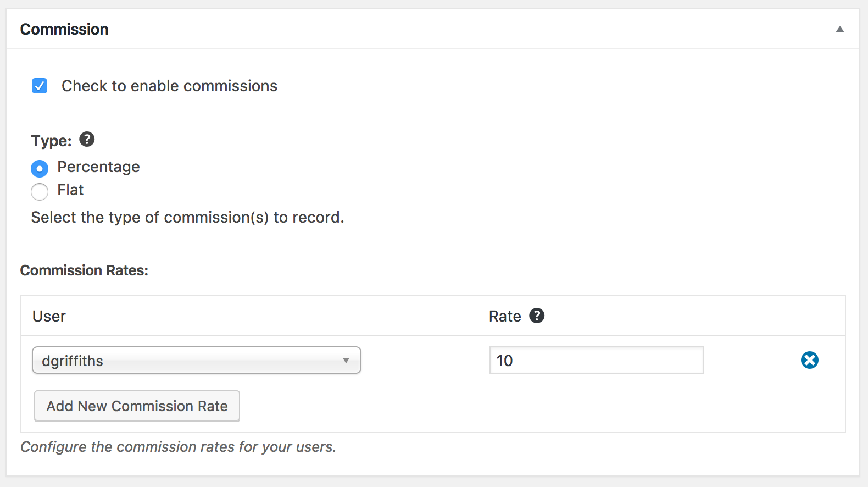Click the Flat label text
868x487 pixels.
(x=70, y=190)
